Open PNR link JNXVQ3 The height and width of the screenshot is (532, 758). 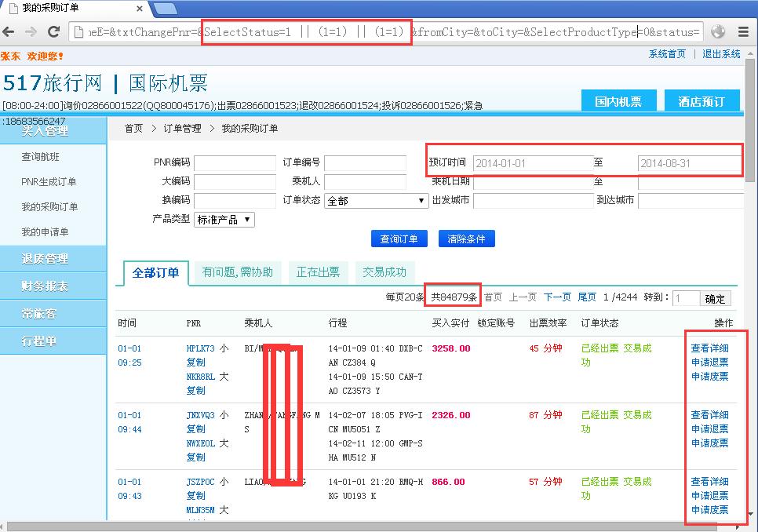pos(201,415)
